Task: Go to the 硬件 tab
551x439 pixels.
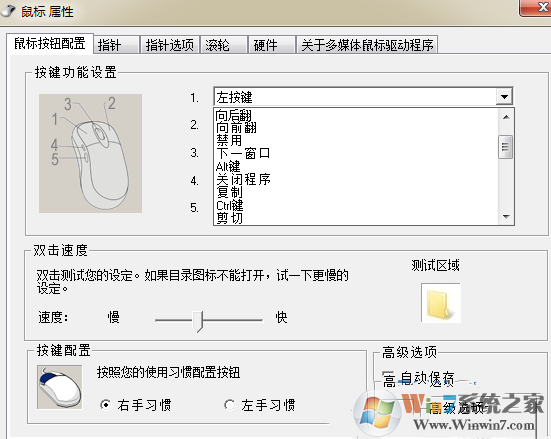Action: (272, 45)
